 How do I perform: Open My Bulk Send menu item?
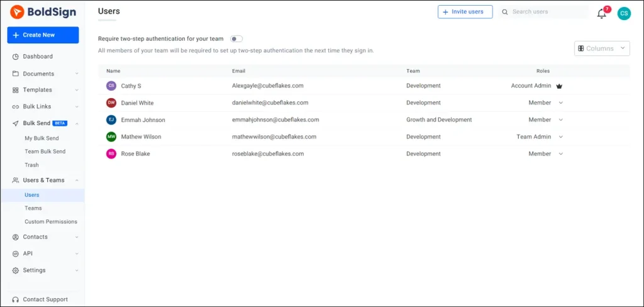pos(42,138)
